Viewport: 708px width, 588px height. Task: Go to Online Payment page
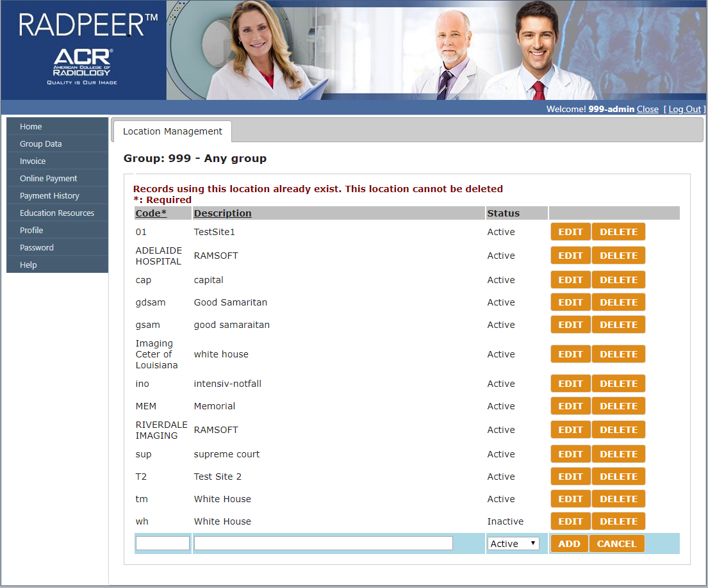[x=48, y=179]
